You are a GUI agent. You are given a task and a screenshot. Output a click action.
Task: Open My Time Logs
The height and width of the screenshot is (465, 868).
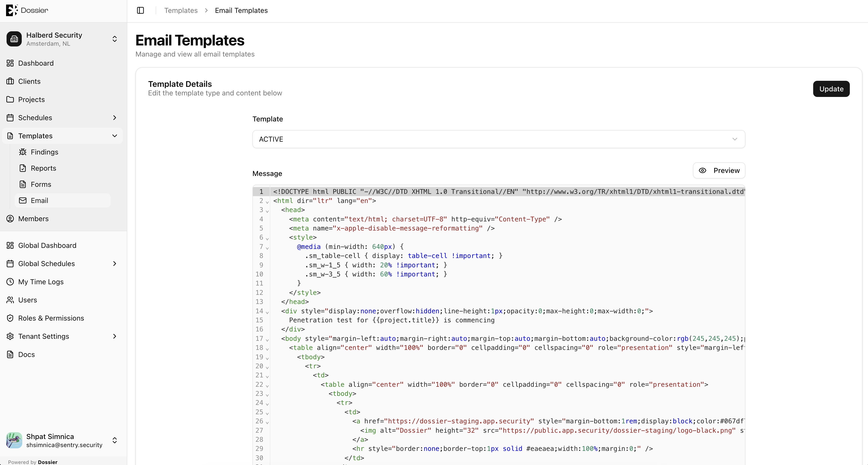point(63,282)
